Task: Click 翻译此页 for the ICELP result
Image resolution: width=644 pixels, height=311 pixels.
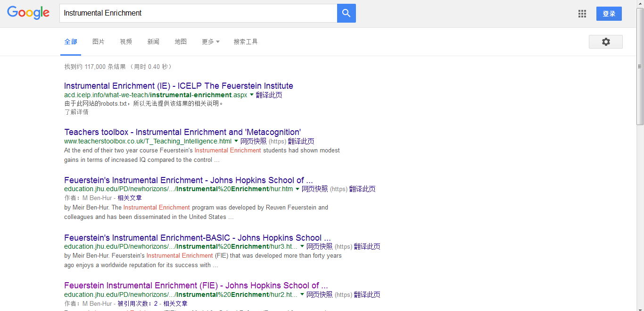Action: 269,95
